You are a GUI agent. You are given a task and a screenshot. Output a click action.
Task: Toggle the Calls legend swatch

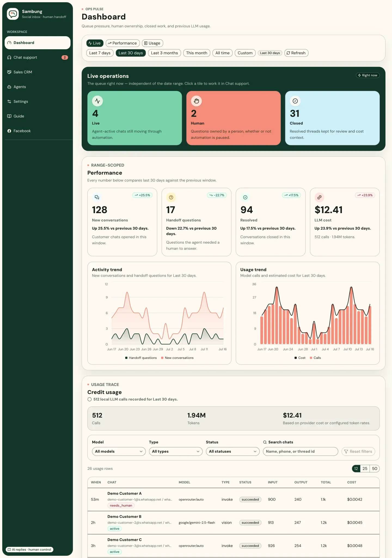click(x=311, y=358)
